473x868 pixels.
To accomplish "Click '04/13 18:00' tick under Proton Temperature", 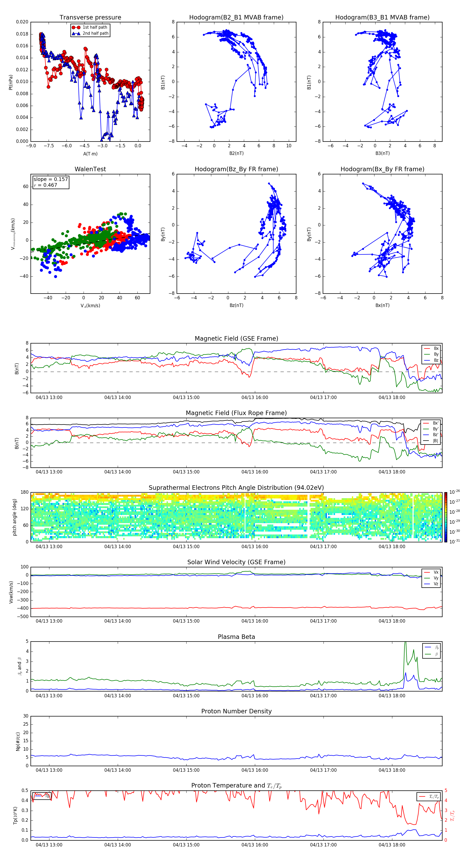I will click(x=392, y=845).
